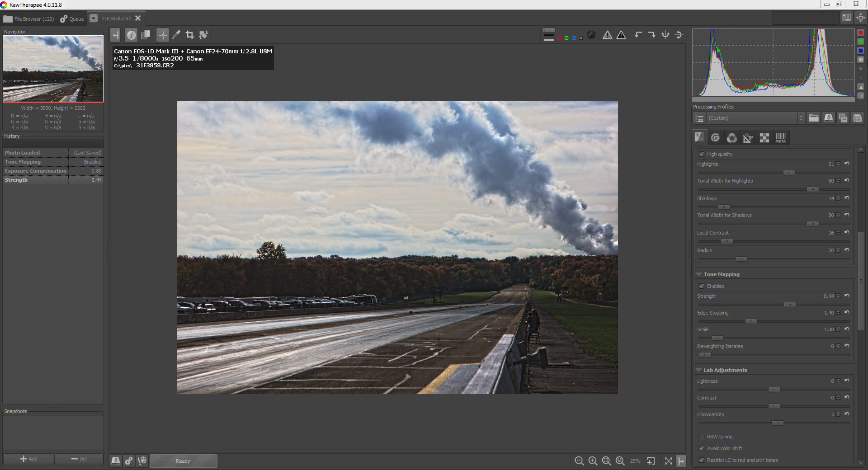Toggle the focus mask preview icon
The image size is (868, 470).
tap(591, 35)
